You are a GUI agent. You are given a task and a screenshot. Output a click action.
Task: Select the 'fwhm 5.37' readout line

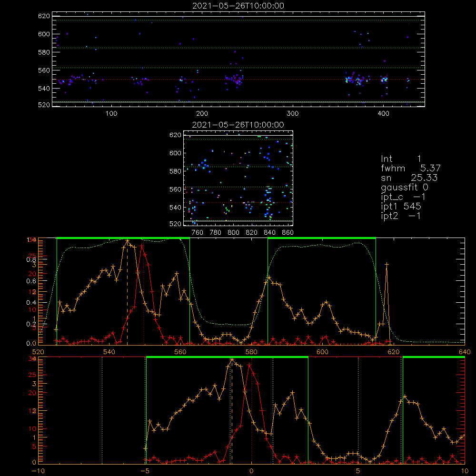[410, 168]
